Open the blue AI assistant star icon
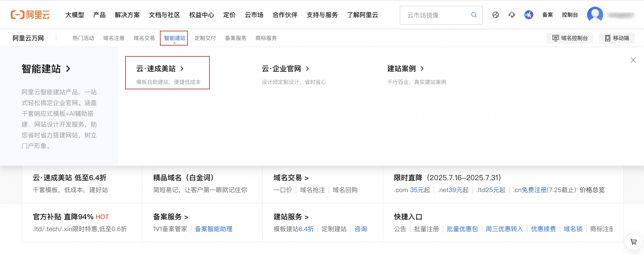 (529, 15)
